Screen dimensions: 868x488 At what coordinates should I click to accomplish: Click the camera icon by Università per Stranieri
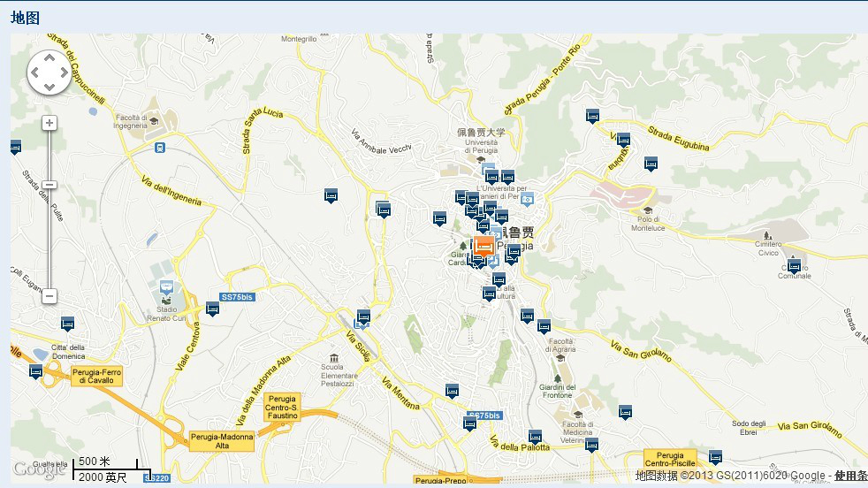(x=528, y=200)
